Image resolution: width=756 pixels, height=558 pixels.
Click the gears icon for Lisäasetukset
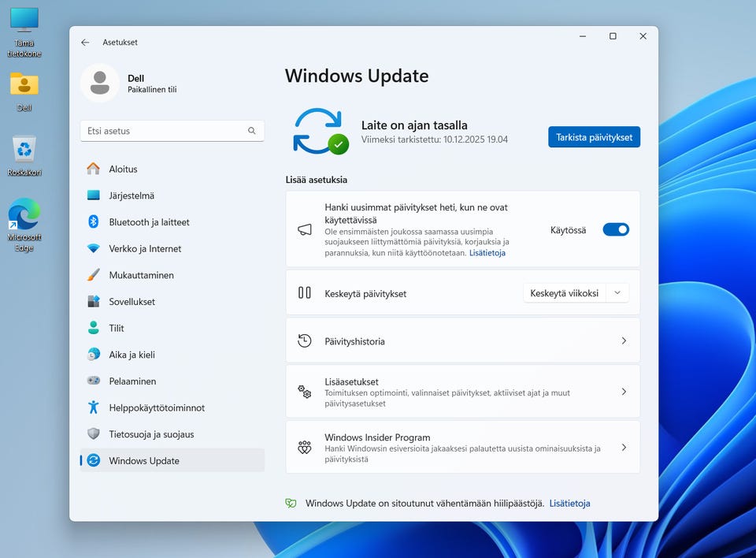[305, 392]
